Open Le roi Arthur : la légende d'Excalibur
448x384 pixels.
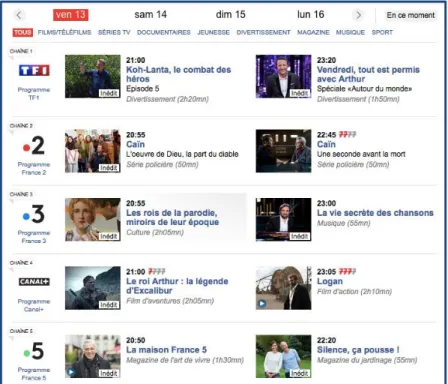(177, 286)
